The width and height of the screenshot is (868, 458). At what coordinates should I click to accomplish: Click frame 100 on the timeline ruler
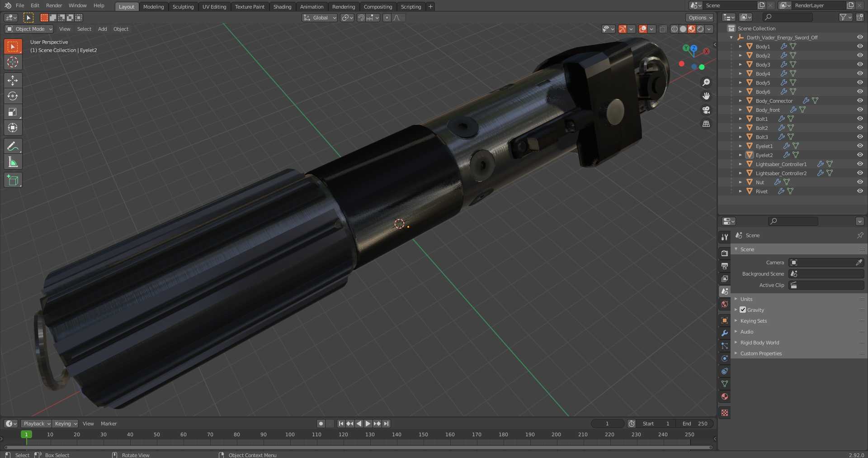[x=290, y=434]
